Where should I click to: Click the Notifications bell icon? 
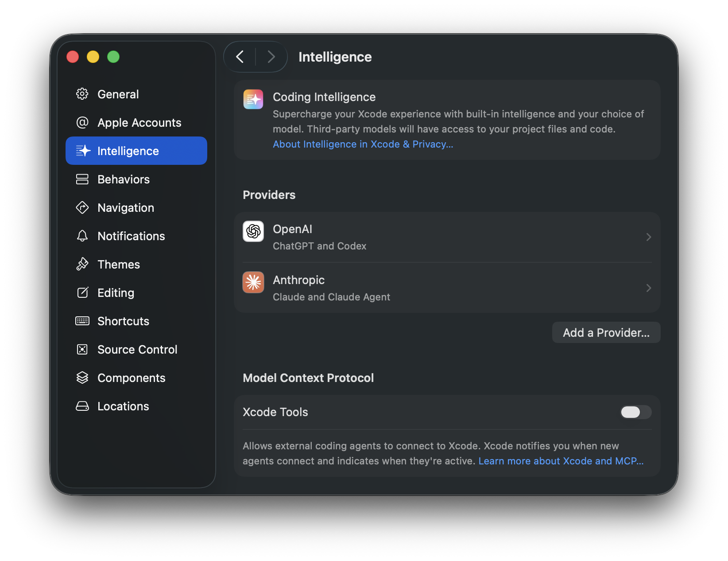82,236
